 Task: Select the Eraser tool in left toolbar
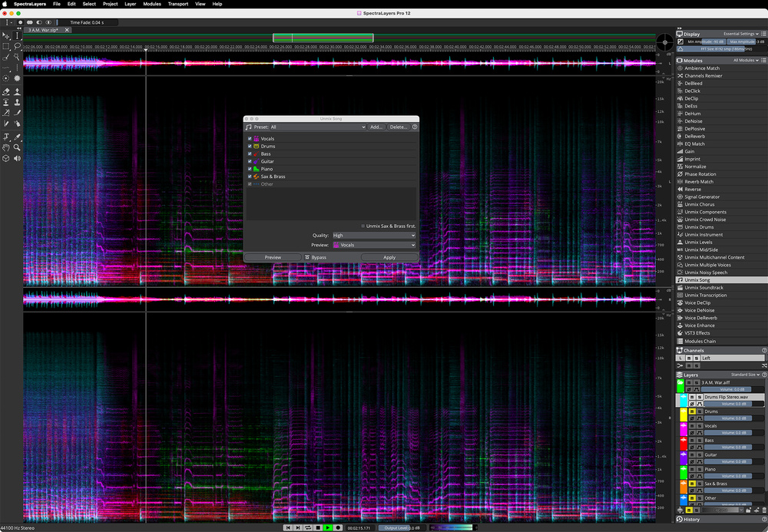(x=6, y=91)
